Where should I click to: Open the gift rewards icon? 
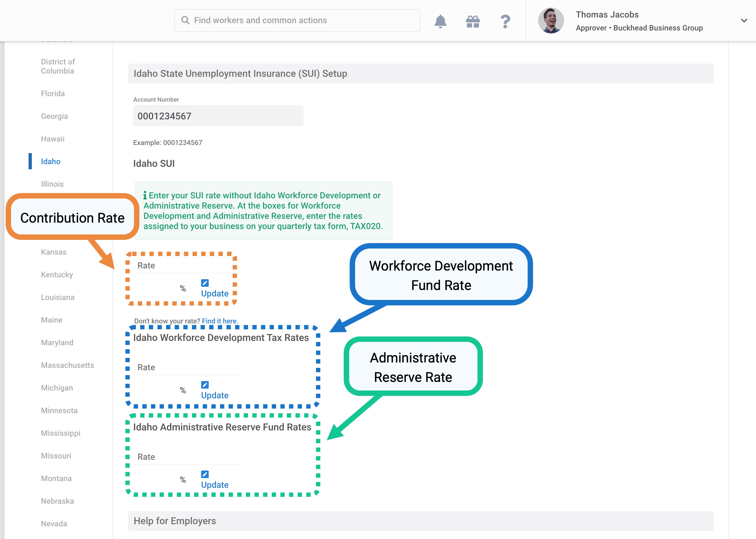coord(472,22)
